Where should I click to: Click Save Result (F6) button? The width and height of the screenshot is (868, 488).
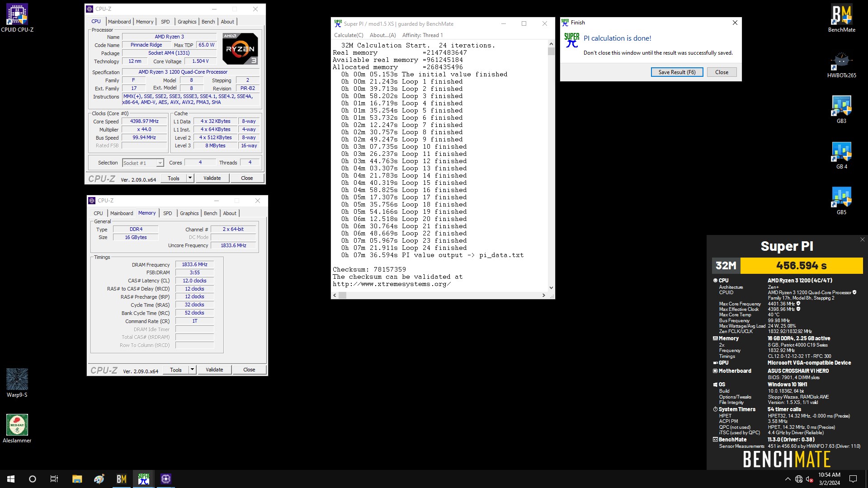click(x=677, y=72)
